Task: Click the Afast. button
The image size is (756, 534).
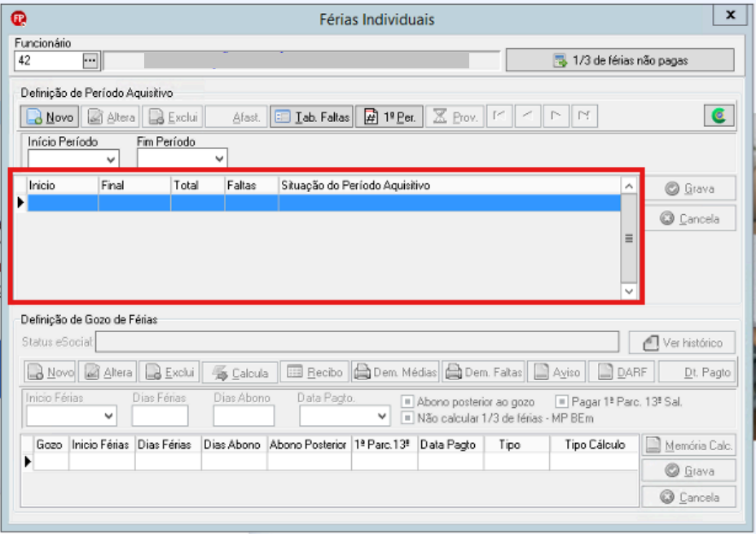Action: [x=235, y=116]
